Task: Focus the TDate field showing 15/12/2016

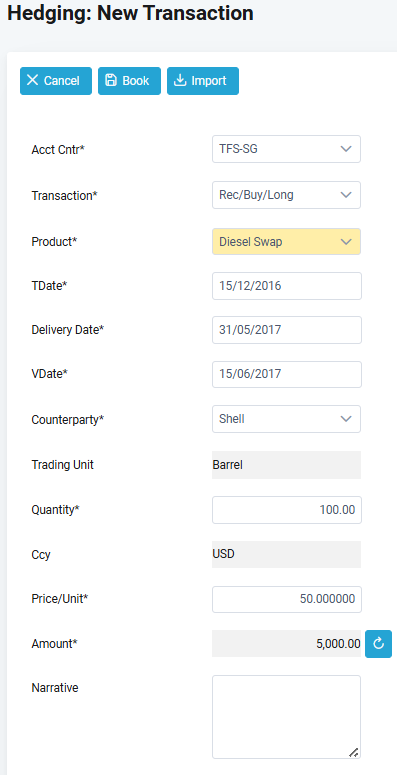Action: [287, 286]
